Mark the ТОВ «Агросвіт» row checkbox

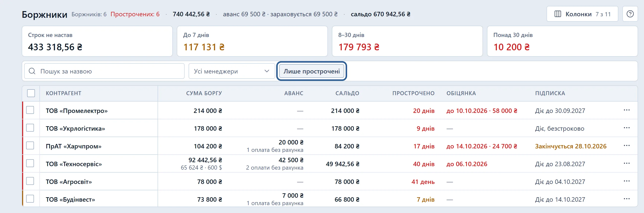click(x=30, y=181)
